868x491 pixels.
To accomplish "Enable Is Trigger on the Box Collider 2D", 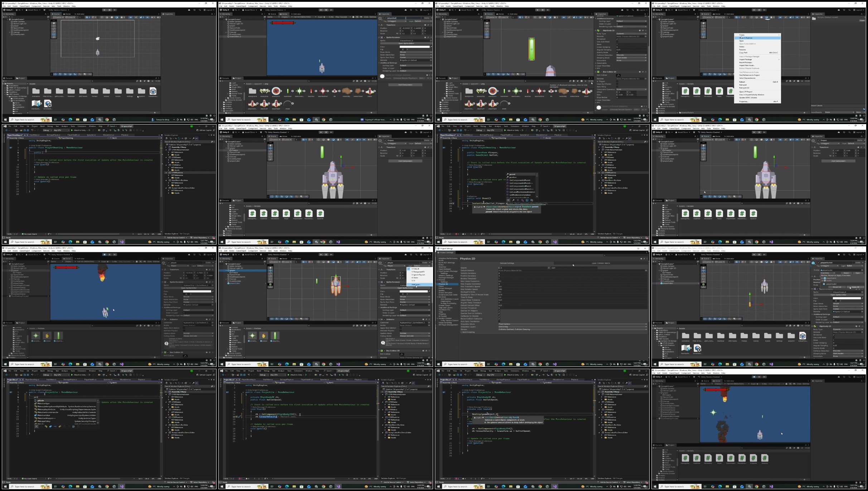I will point(617,81).
